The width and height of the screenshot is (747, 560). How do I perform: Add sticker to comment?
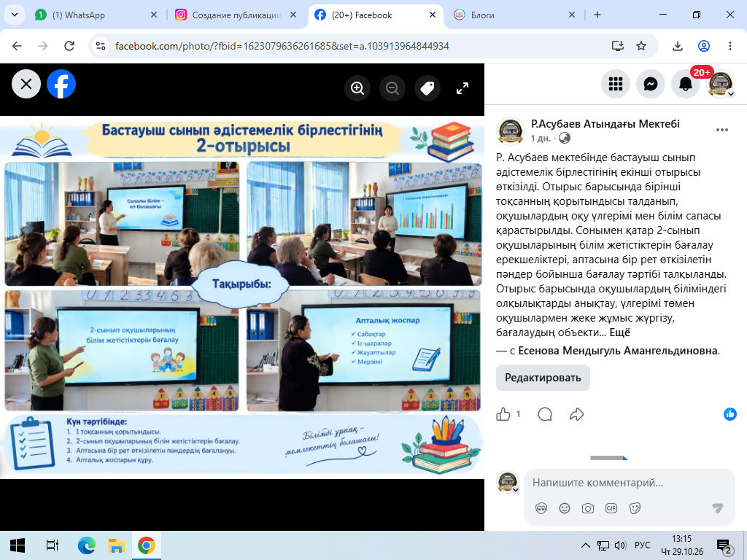point(635,508)
